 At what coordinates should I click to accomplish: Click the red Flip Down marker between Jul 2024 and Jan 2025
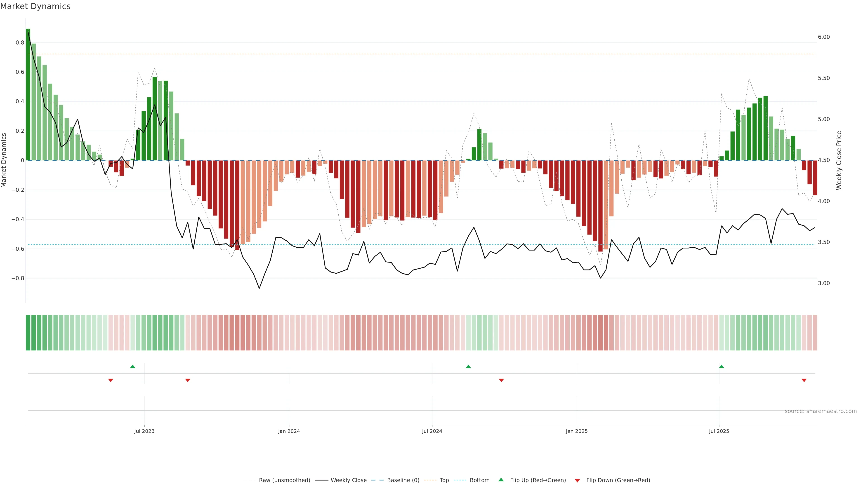[501, 380]
